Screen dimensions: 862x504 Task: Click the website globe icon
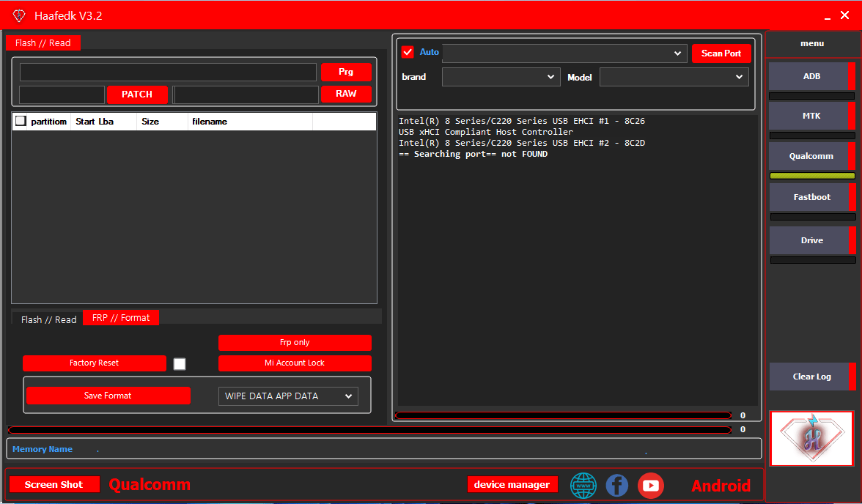point(583,485)
